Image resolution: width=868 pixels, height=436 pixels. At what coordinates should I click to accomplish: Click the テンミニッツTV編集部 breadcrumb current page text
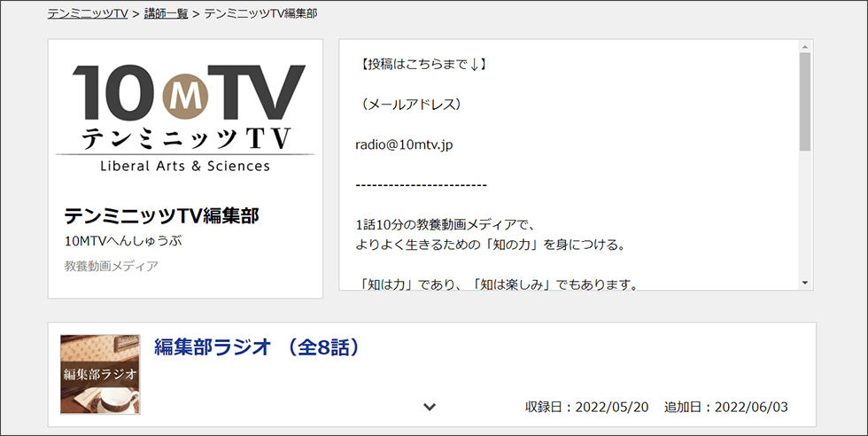(260, 14)
